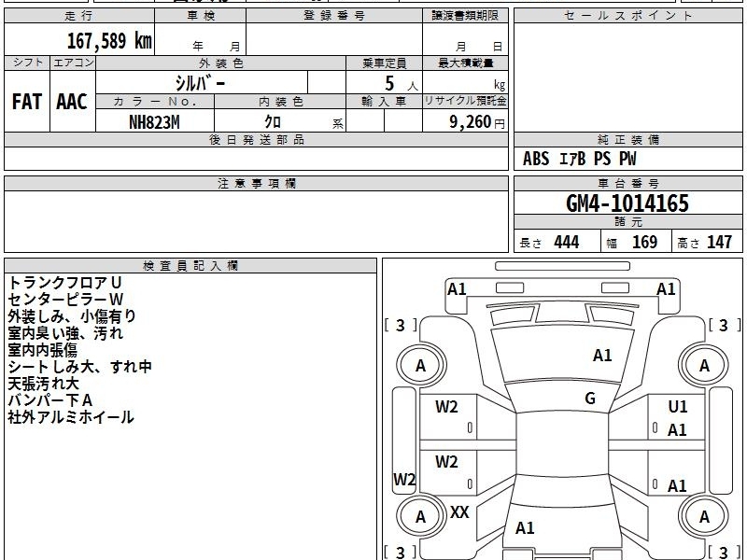Viewport: 747px width, 560px height.
Task: Select the note 社外アルミホイール
Action: click(71, 417)
